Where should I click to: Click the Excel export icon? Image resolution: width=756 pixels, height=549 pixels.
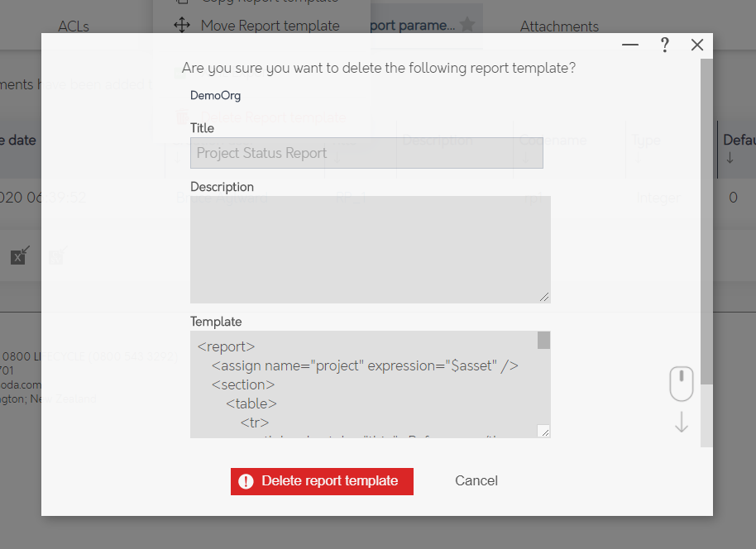tap(18, 256)
